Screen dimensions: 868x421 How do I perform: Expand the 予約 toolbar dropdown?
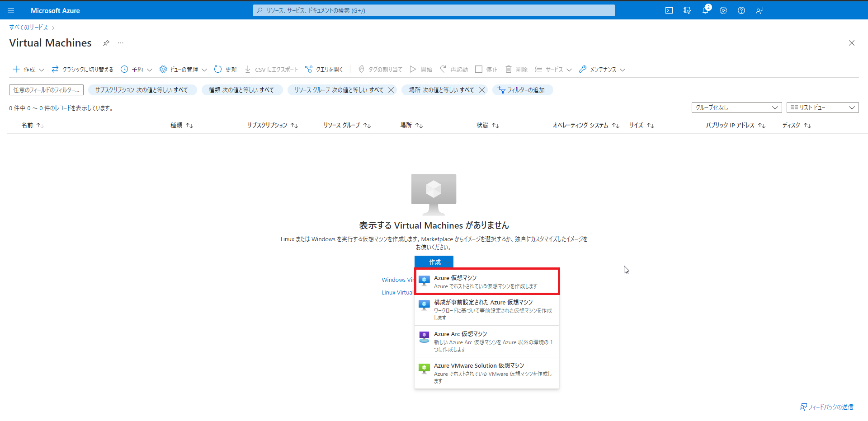pos(137,69)
